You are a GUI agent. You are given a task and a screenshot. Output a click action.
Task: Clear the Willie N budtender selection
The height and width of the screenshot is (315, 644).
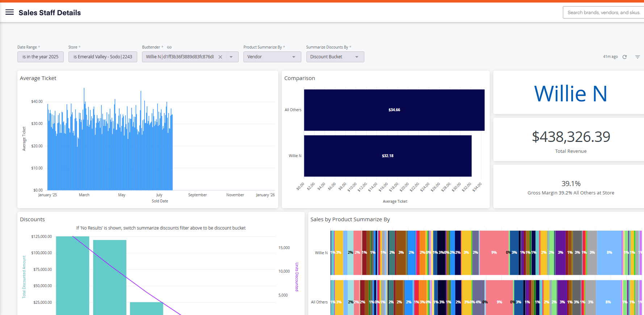tap(220, 57)
